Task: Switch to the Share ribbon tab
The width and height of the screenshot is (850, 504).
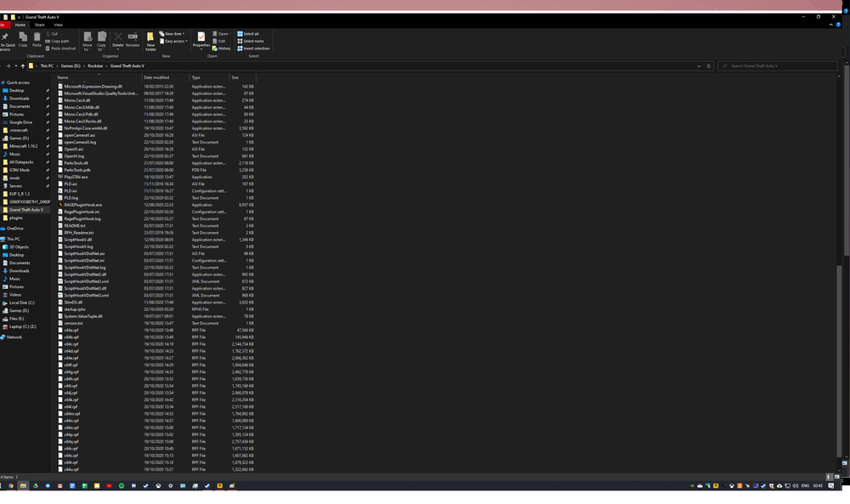Action: [40, 25]
